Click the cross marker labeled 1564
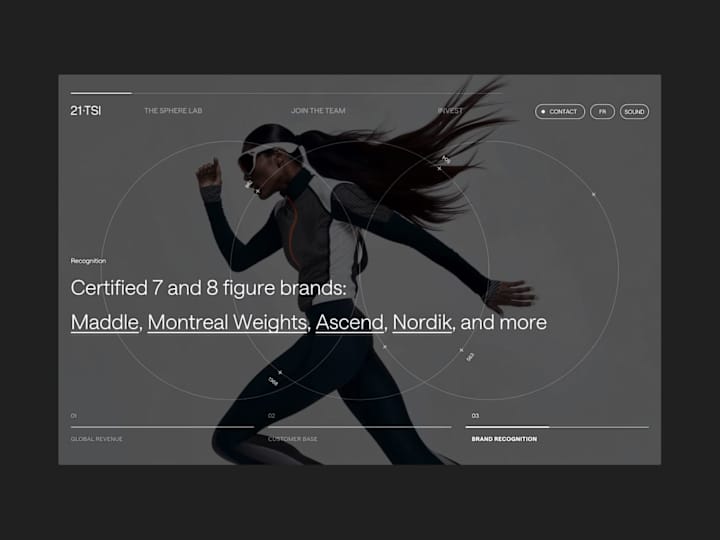The height and width of the screenshot is (540, 720). (280, 372)
